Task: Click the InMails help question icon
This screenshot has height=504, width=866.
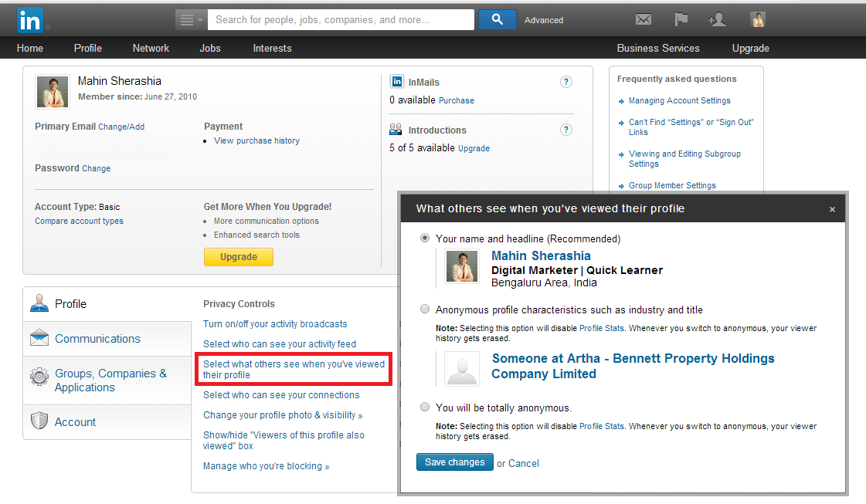Action: [566, 82]
